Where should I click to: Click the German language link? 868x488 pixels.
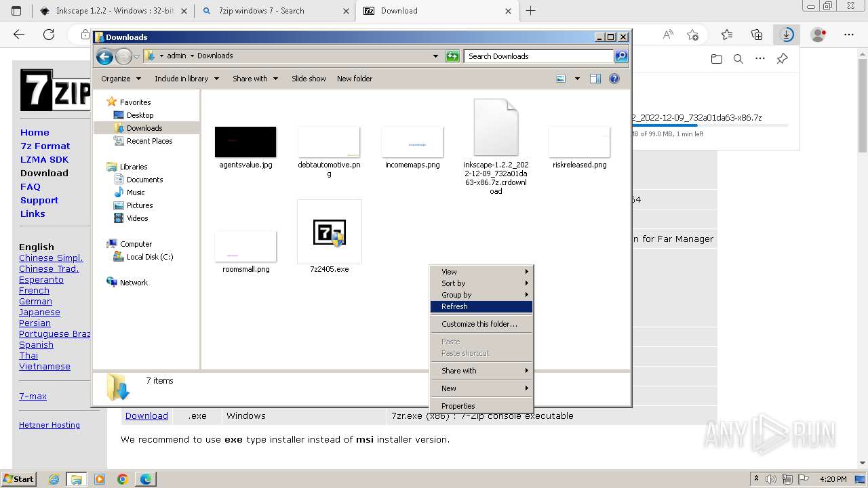click(x=35, y=302)
